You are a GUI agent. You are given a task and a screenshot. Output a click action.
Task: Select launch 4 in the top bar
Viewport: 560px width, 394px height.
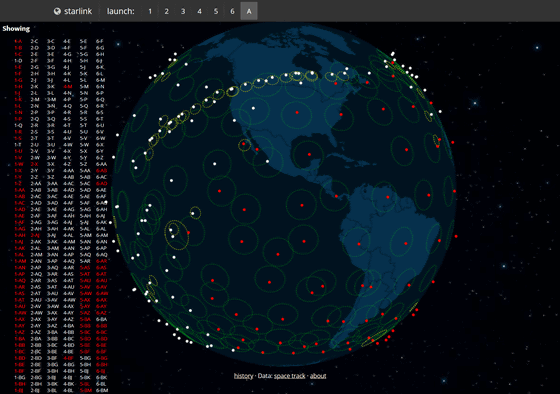(x=199, y=11)
